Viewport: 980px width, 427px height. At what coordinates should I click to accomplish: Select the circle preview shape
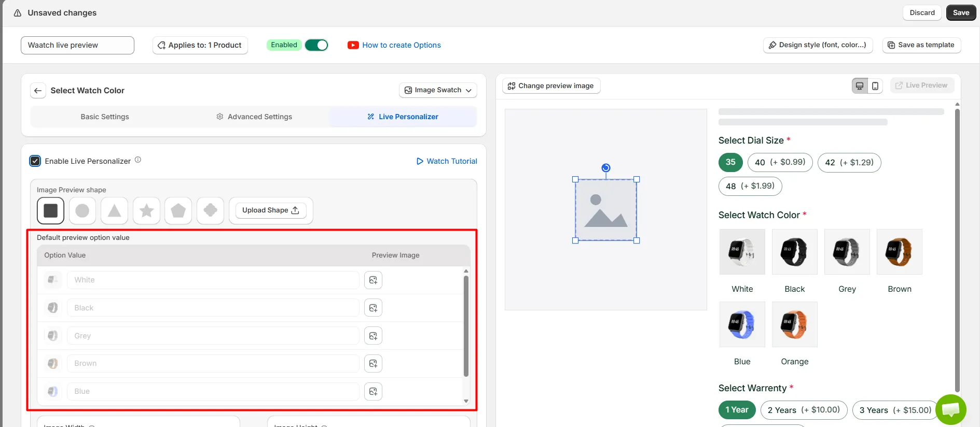click(x=82, y=210)
